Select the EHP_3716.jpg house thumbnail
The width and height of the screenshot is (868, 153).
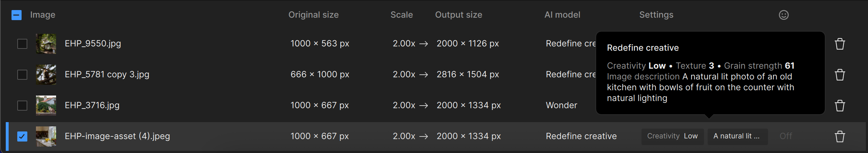pos(46,106)
